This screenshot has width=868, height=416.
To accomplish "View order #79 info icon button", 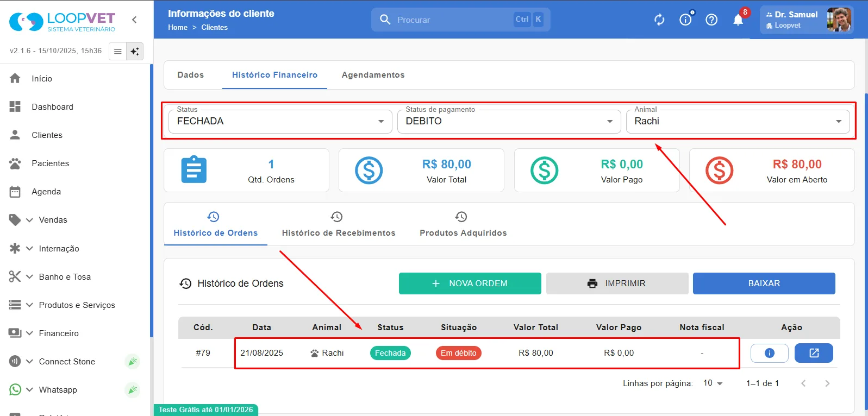I will 770,353.
